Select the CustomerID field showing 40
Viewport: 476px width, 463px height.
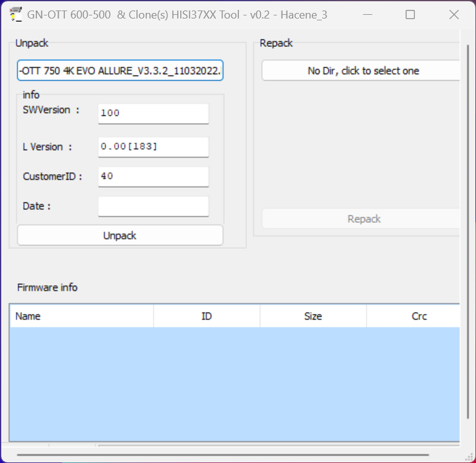click(x=153, y=177)
